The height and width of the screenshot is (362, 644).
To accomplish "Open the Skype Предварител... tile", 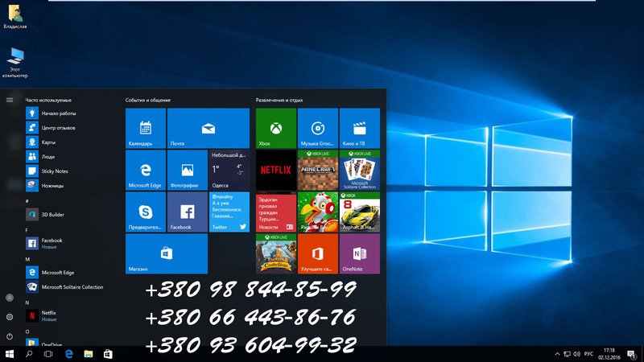I will tap(146, 212).
